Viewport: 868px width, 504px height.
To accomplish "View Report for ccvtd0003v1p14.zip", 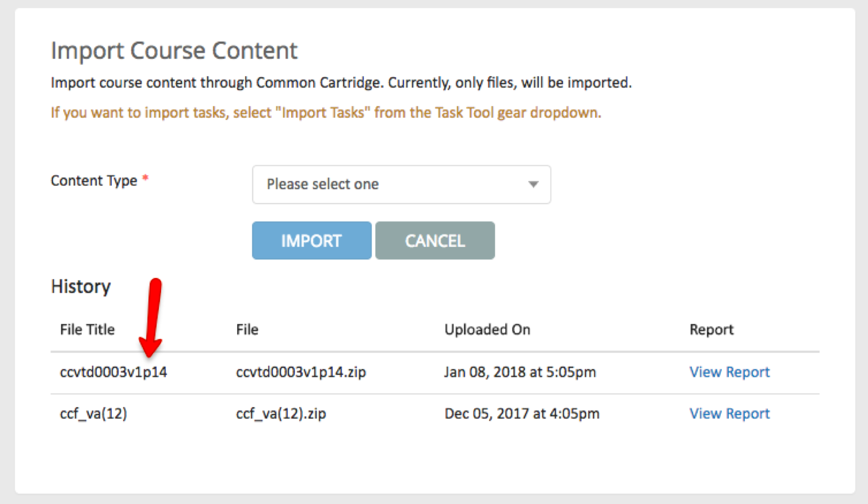I will 730,372.
